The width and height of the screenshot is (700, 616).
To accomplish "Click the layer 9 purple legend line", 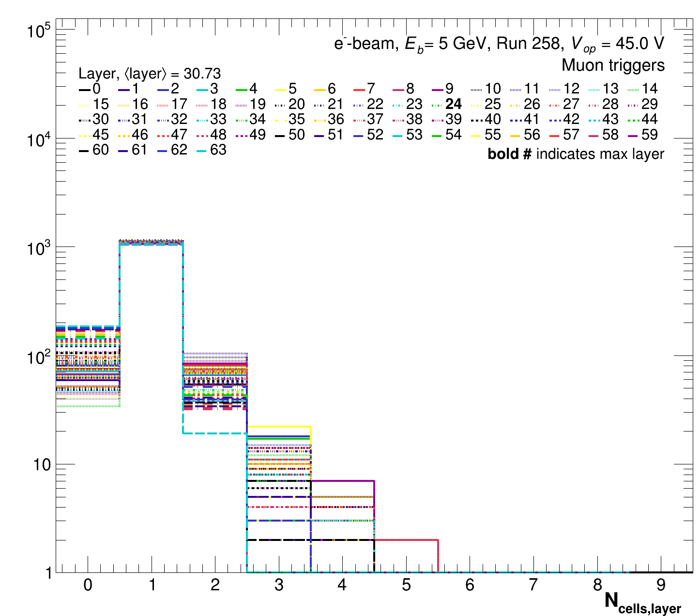I will pos(437,89).
